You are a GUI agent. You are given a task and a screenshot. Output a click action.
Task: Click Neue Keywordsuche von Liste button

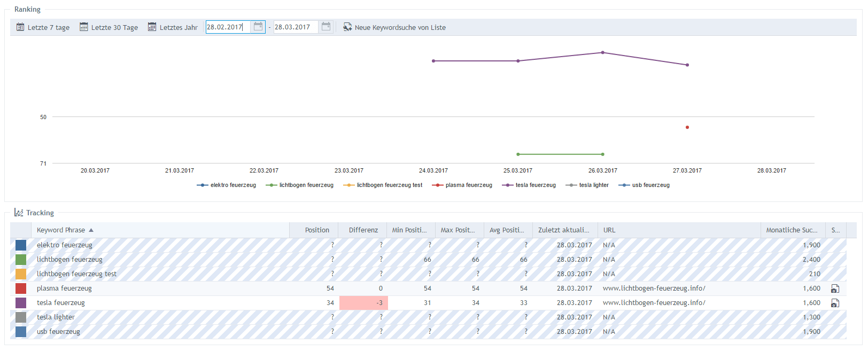400,27
